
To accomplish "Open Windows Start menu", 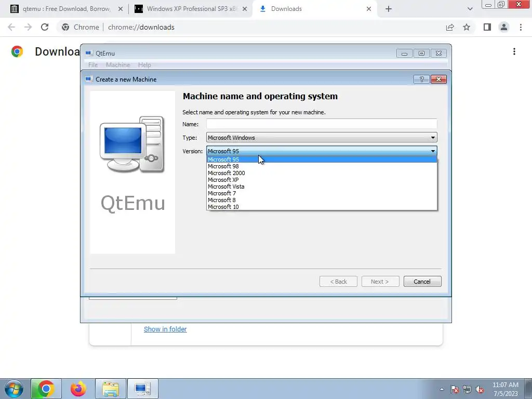I will [x=14, y=389].
